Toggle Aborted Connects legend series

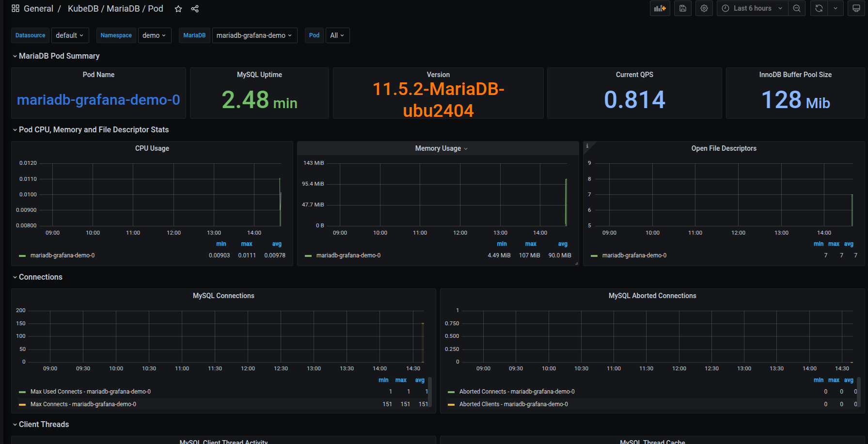point(517,392)
